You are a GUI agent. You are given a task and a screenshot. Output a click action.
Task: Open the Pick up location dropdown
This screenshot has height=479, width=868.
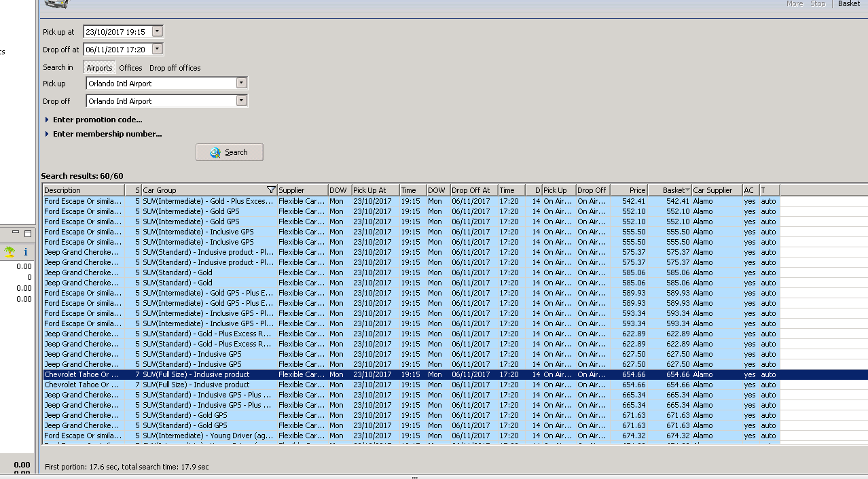pyautogui.click(x=241, y=83)
